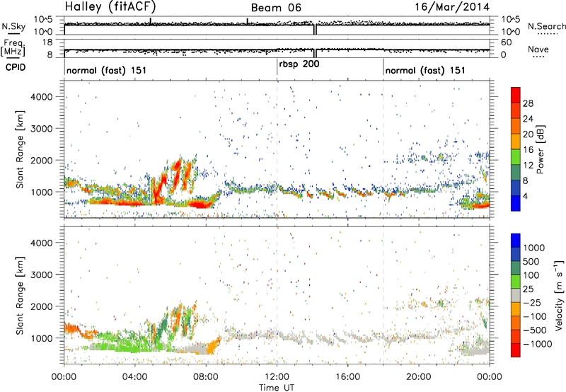This screenshot has height=392, width=566.
Task: Pick the top red segment of power colorbar
Action: [516, 95]
